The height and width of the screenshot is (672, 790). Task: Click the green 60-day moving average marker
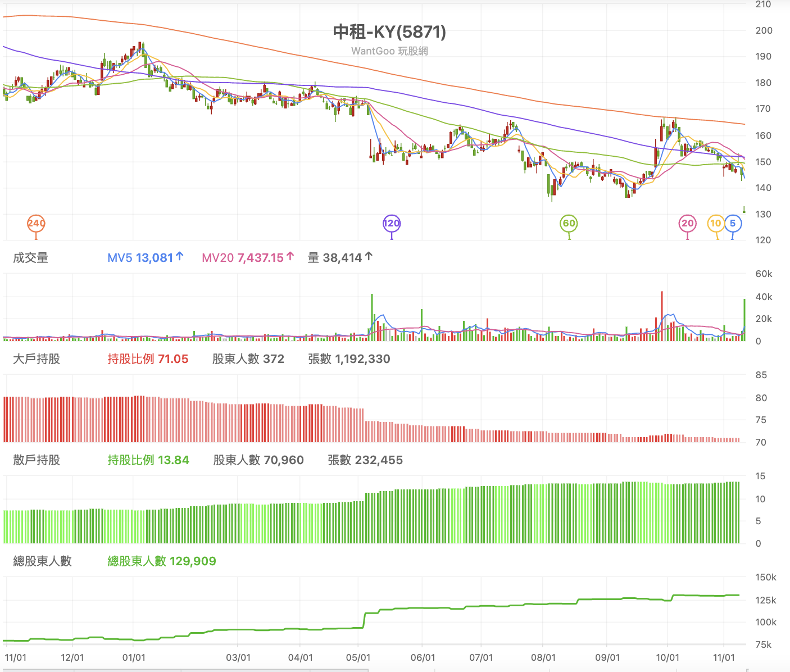point(569,224)
